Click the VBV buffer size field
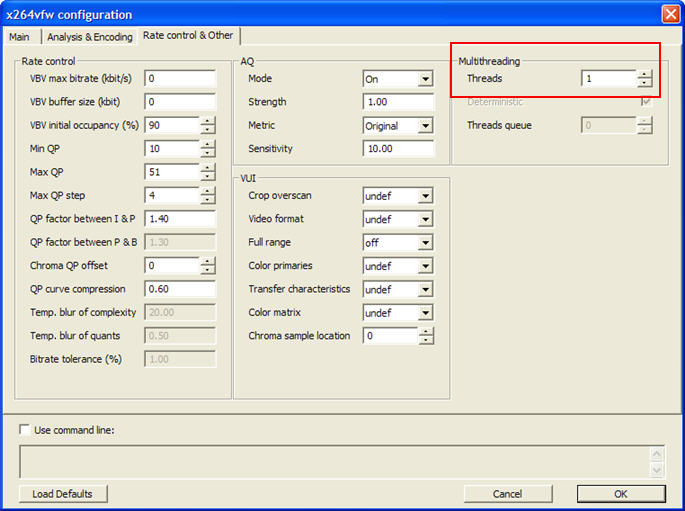 (x=180, y=102)
